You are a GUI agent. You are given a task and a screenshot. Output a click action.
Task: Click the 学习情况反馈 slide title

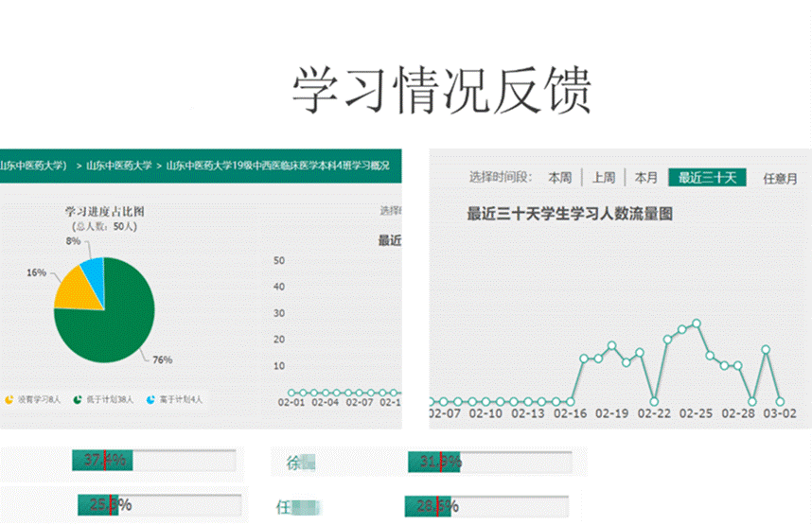440,91
